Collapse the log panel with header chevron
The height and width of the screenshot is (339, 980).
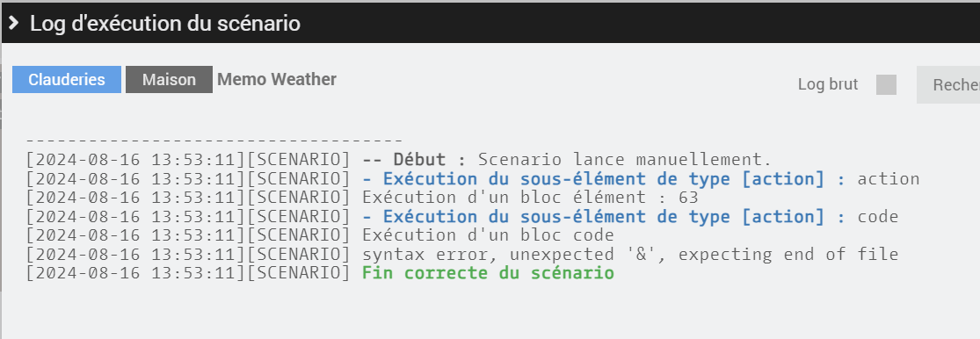(x=13, y=24)
